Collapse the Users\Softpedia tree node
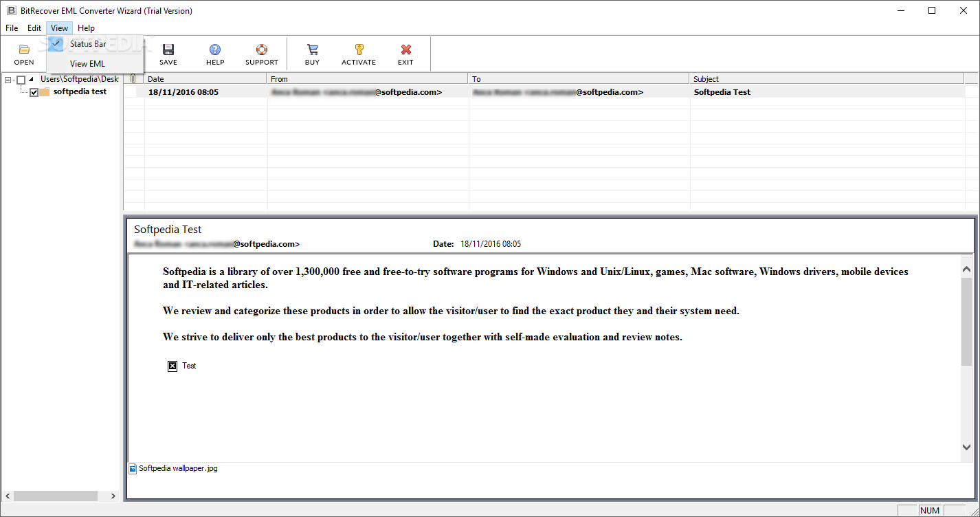Viewport: 980px width, 517px height. [8, 80]
